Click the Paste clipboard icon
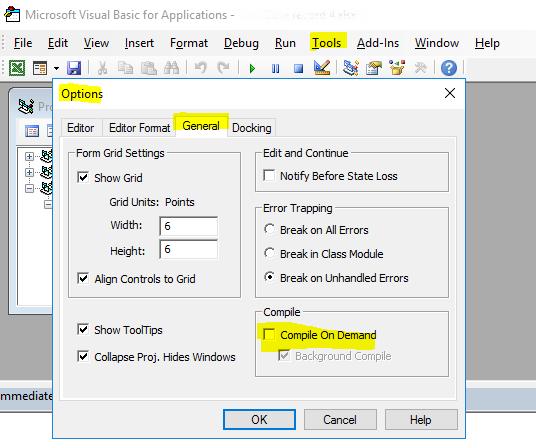Screen dimensions: 536x448 click(x=149, y=68)
